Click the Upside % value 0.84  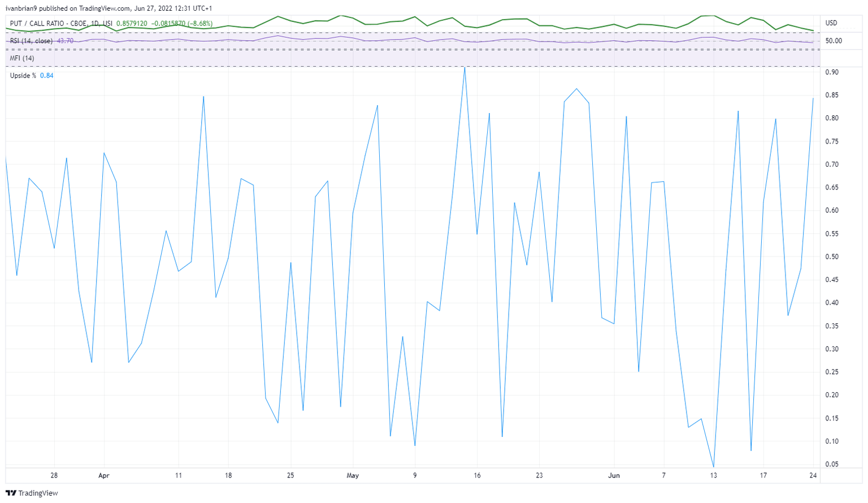click(x=46, y=76)
